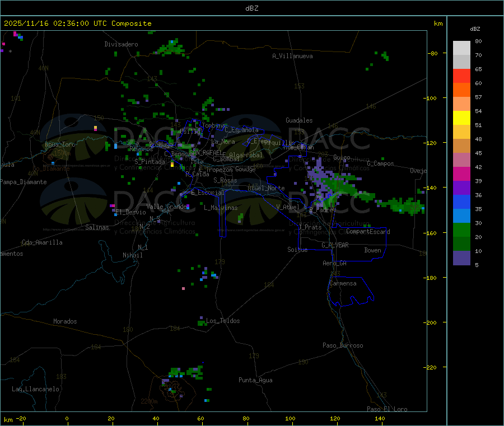Click the 'Agua_Toro' location label

(60, 144)
